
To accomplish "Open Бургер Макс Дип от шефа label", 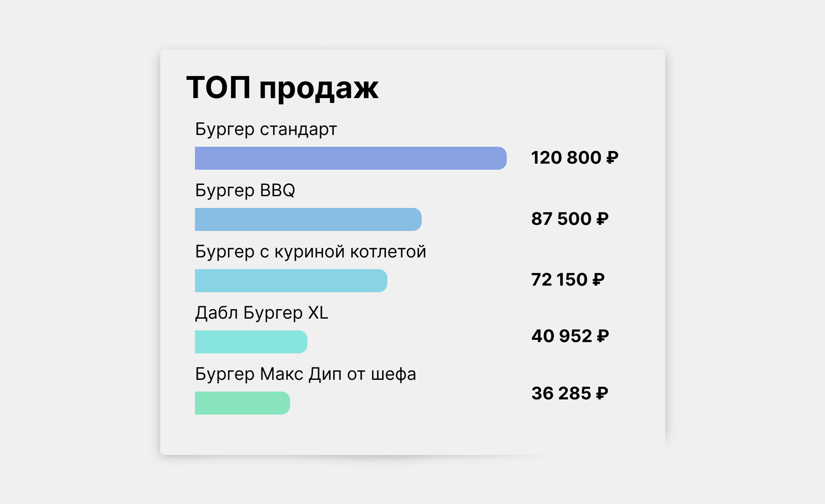I will point(305,374).
